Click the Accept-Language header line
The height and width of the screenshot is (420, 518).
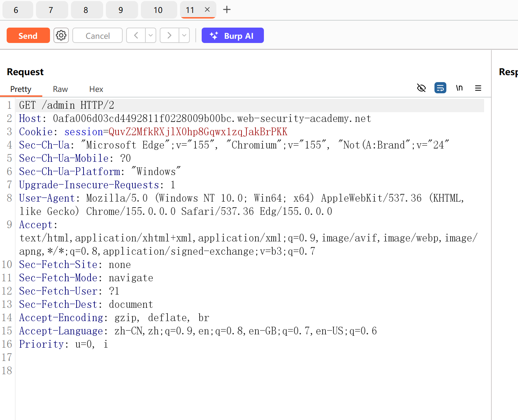coord(198,331)
